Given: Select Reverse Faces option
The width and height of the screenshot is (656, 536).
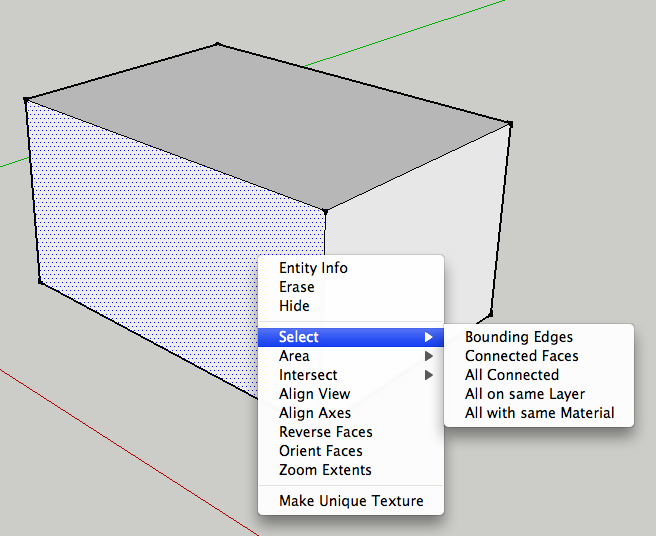Looking at the screenshot, I should (x=325, y=432).
